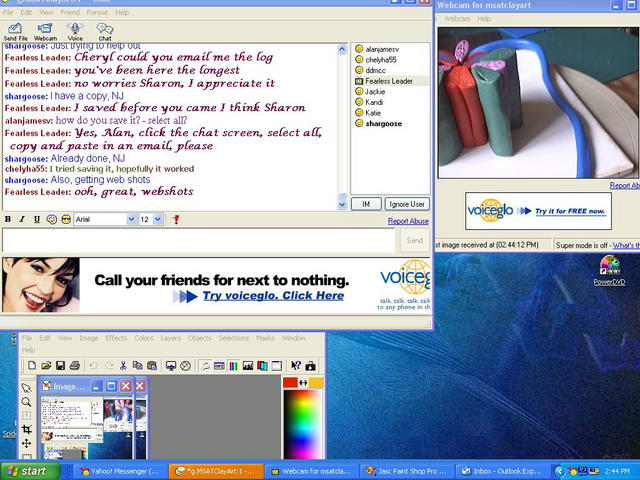The width and height of the screenshot is (640, 480).
Task: Click chat scrollbar down arrow
Action: 342,205
